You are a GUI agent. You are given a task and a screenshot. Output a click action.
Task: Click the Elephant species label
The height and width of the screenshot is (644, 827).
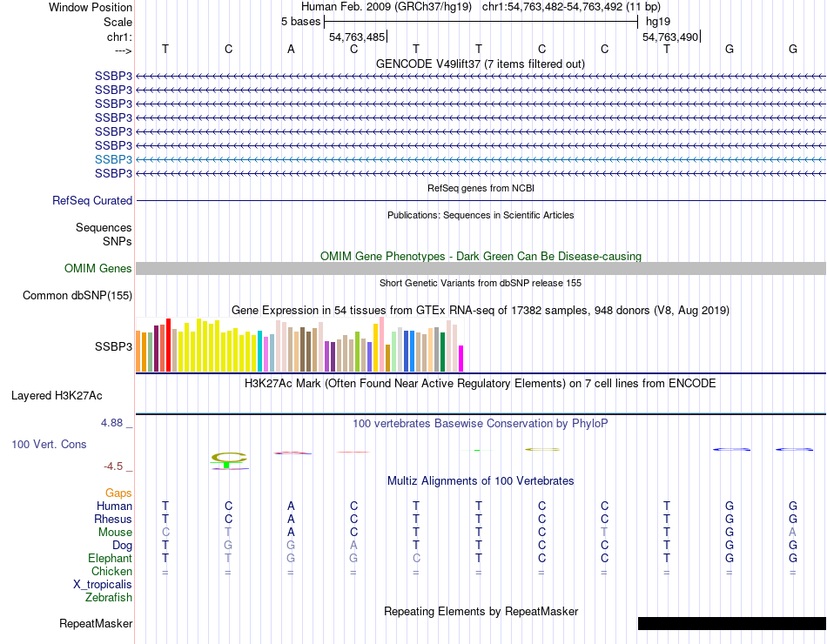(x=111, y=558)
